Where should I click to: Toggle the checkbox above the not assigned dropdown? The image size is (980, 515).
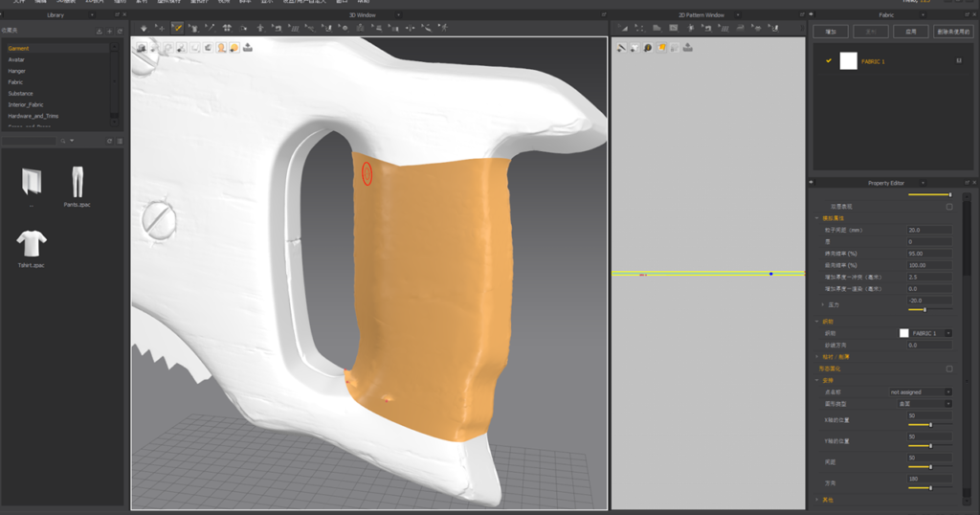pos(948,369)
